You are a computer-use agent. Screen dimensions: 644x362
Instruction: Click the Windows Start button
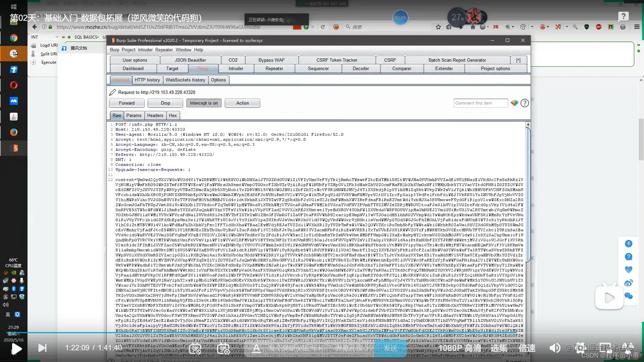(14, 6)
